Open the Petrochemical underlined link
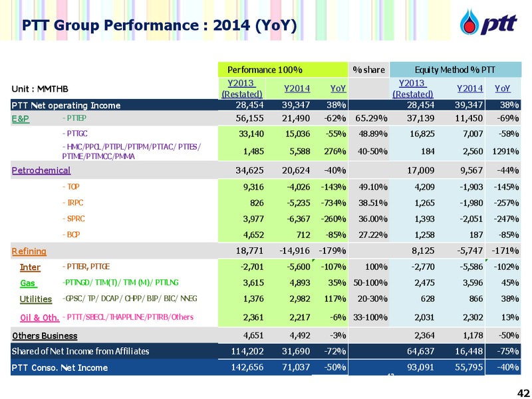The height and width of the screenshot is (399, 532). point(41,170)
